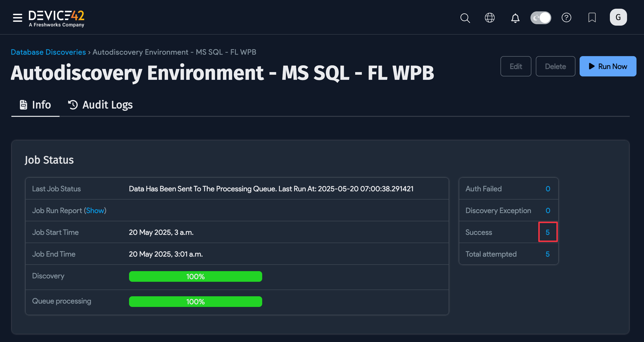Screen dimensions: 644x342
Task: Click the Queue processing progress bar
Action: [195, 302]
